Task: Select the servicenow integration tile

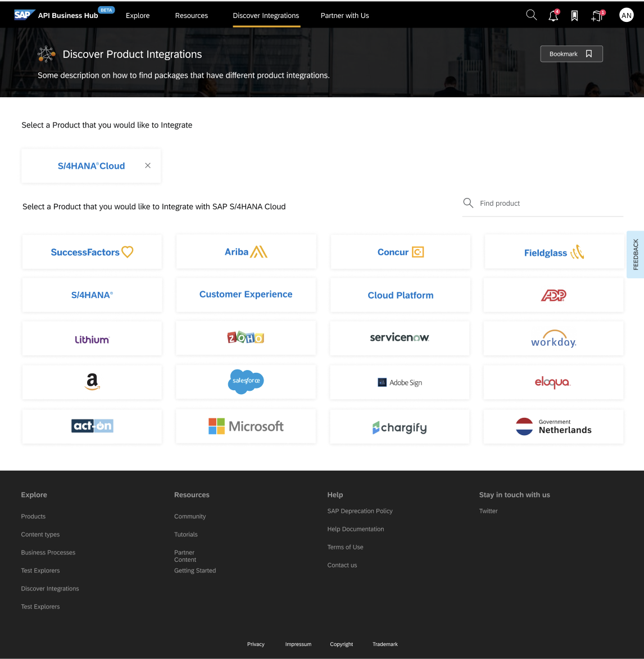Action: (x=400, y=338)
